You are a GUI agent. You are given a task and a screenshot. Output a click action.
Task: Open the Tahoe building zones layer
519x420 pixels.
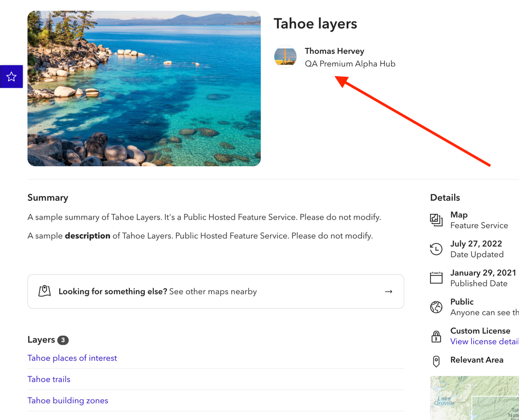(x=68, y=401)
